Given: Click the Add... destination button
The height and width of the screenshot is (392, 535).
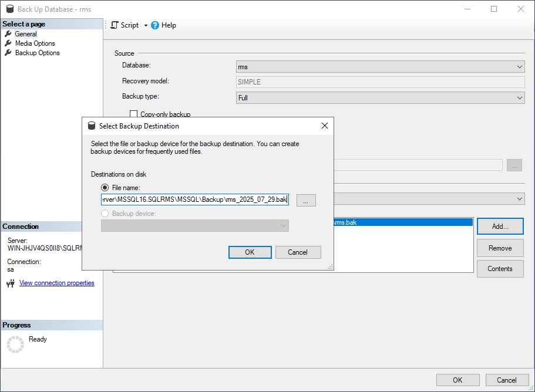Looking at the screenshot, I should (x=500, y=227).
